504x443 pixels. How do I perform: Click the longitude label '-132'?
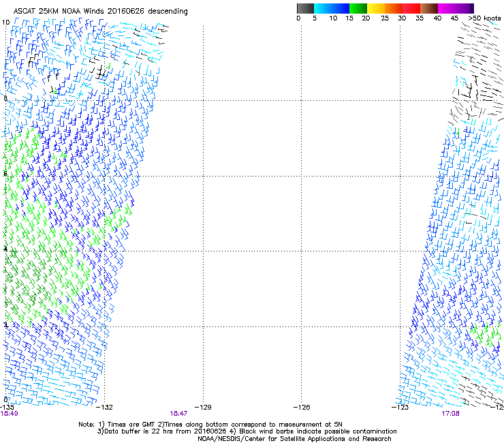point(105,408)
